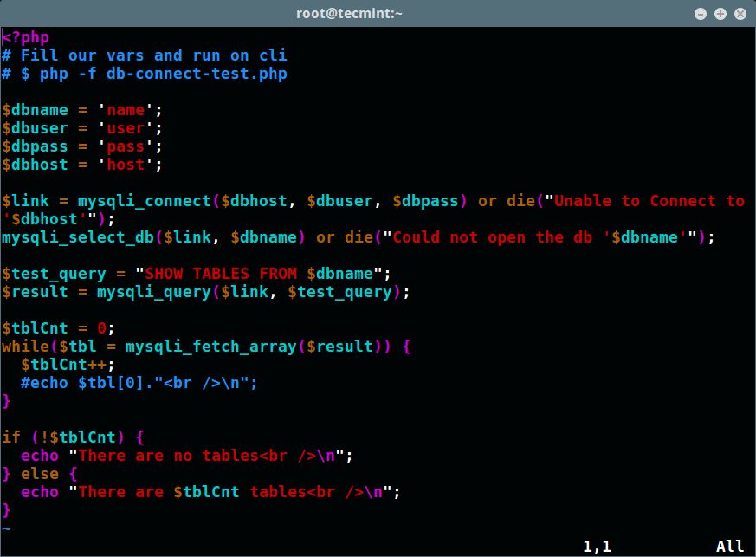The width and height of the screenshot is (756, 557).
Task: Click the '$tblCnt = 0' line
Action: [x=58, y=328]
